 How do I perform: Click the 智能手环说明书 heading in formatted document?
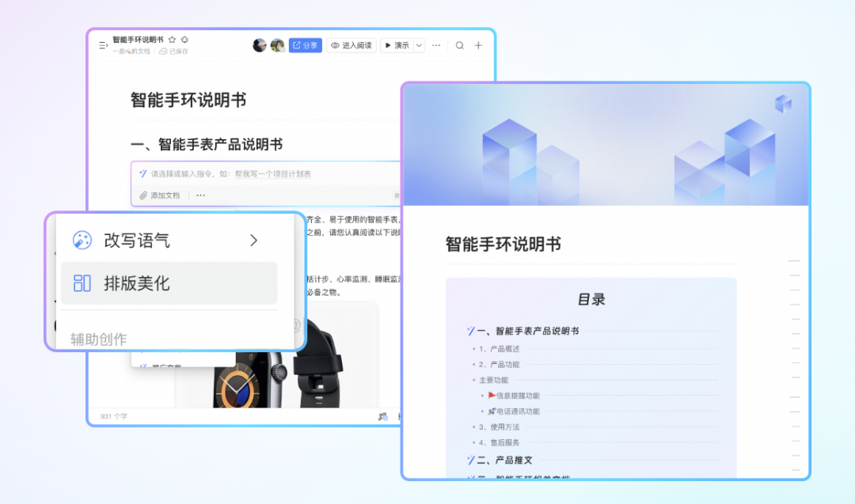coord(503,244)
